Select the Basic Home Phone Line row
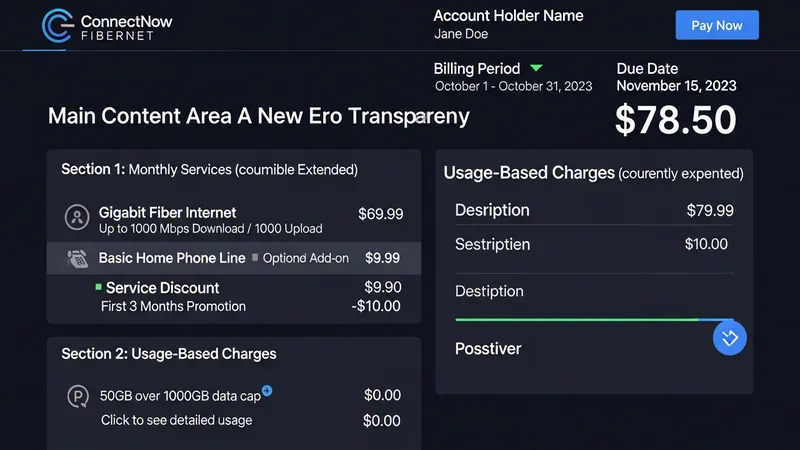This screenshot has height=450, width=800. pos(234,258)
